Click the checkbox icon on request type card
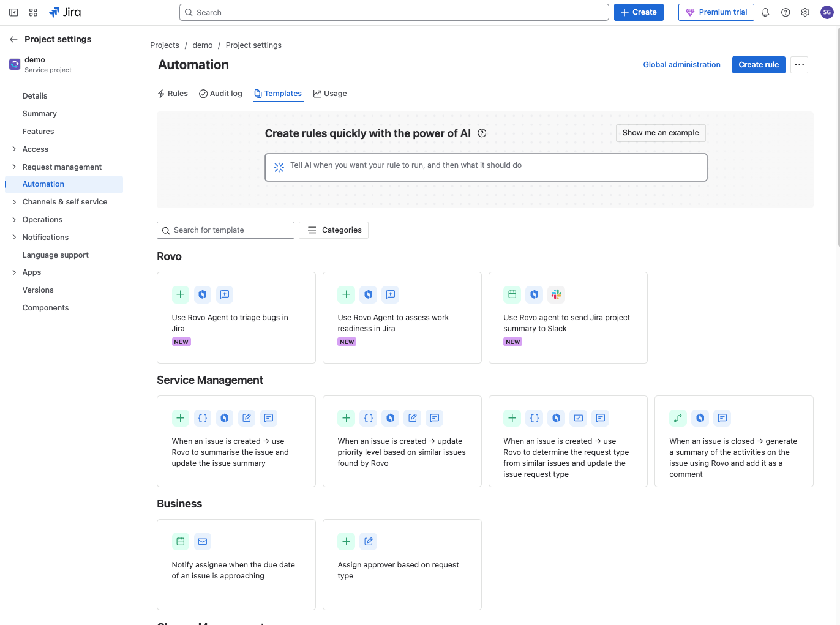The height and width of the screenshot is (625, 840). point(579,418)
